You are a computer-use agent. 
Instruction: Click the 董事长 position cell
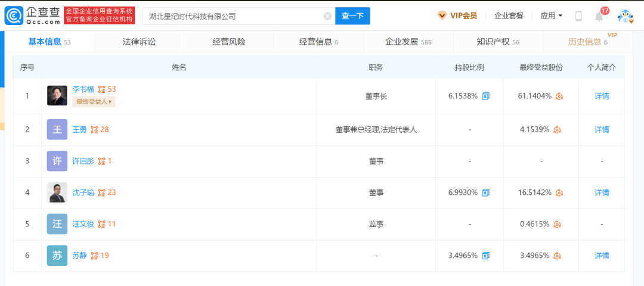tap(376, 97)
